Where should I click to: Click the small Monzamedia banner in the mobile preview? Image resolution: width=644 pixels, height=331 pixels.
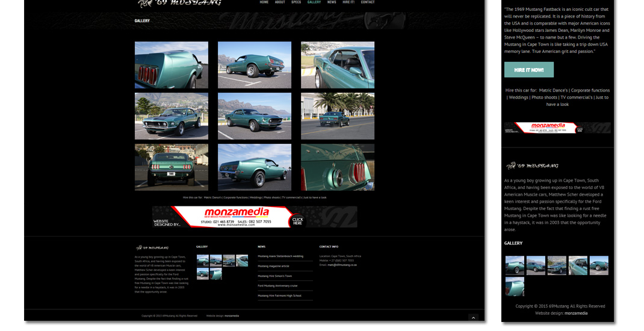[x=557, y=128]
